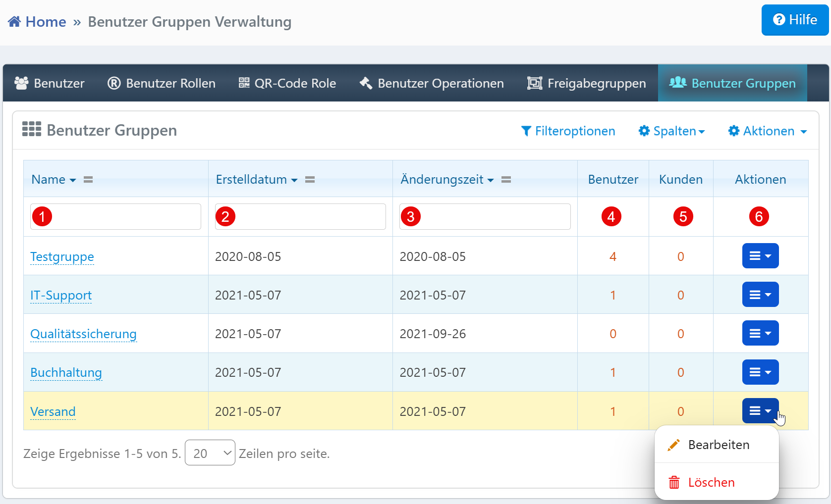The image size is (831, 504).
Task: Open rows per page selector showing 20
Action: pyautogui.click(x=210, y=453)
